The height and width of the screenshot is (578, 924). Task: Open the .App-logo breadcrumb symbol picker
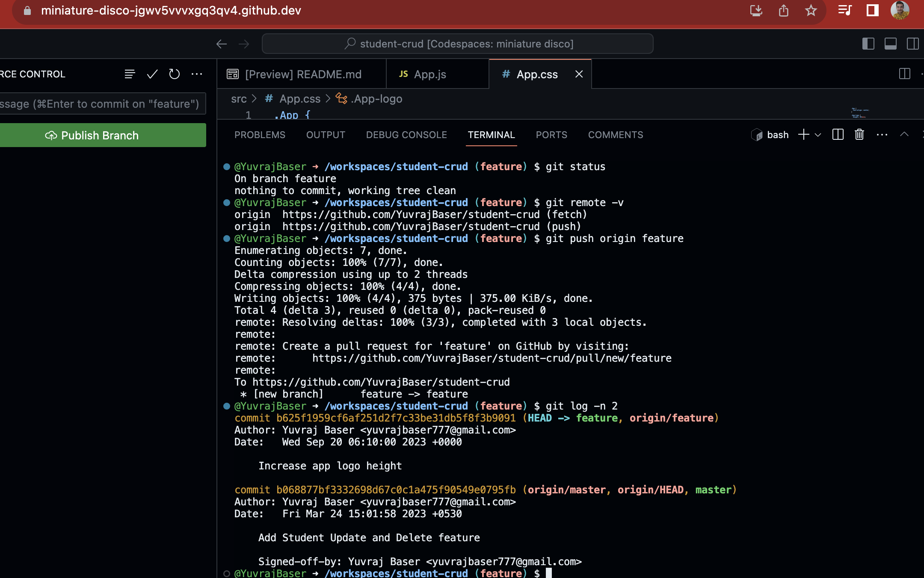tap(376, 98)
